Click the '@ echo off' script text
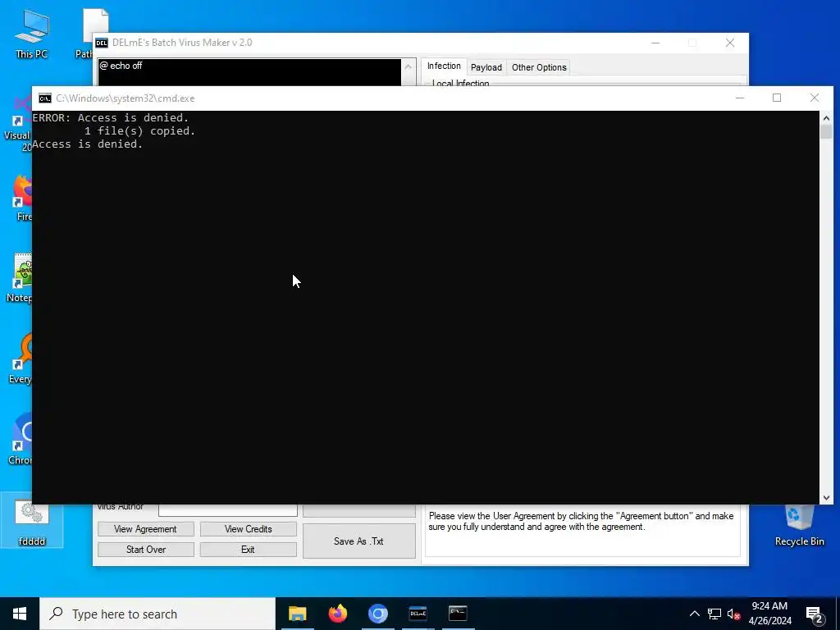The height and width of the screenshot is (630, 840). [121, 66]
